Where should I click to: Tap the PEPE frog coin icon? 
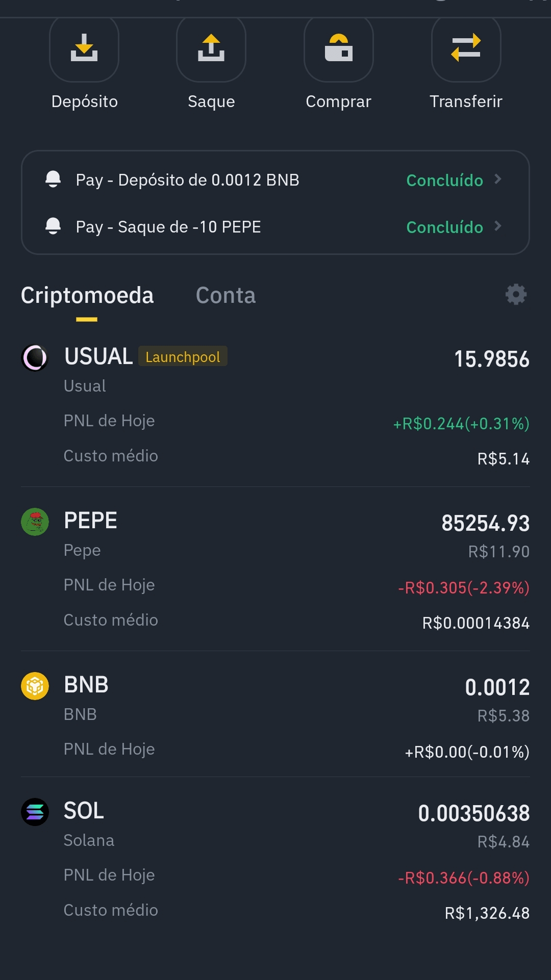(x=35, y=522)
